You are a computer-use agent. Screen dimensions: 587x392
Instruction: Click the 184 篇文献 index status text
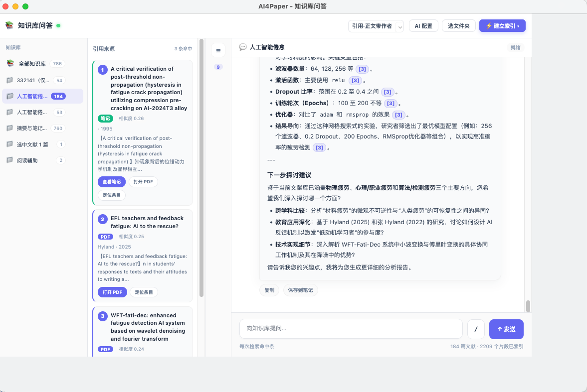487,346
